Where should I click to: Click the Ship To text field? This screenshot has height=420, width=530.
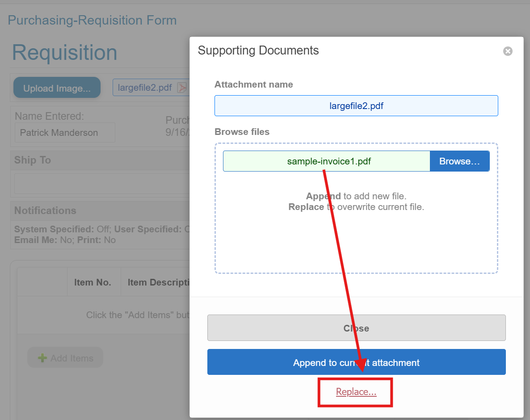[x=102, y=184]
